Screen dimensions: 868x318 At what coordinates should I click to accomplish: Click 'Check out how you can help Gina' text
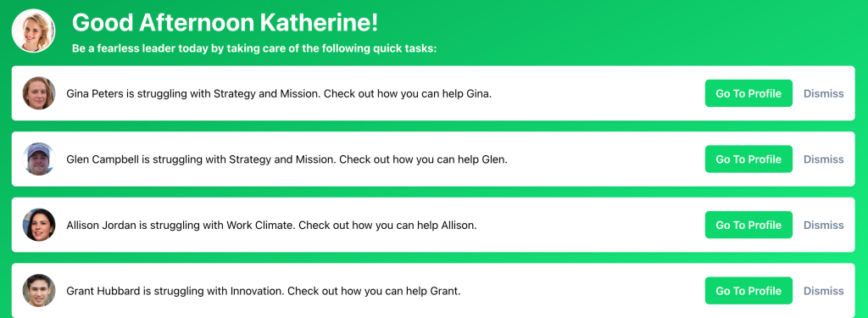click(x=408, y=93)
